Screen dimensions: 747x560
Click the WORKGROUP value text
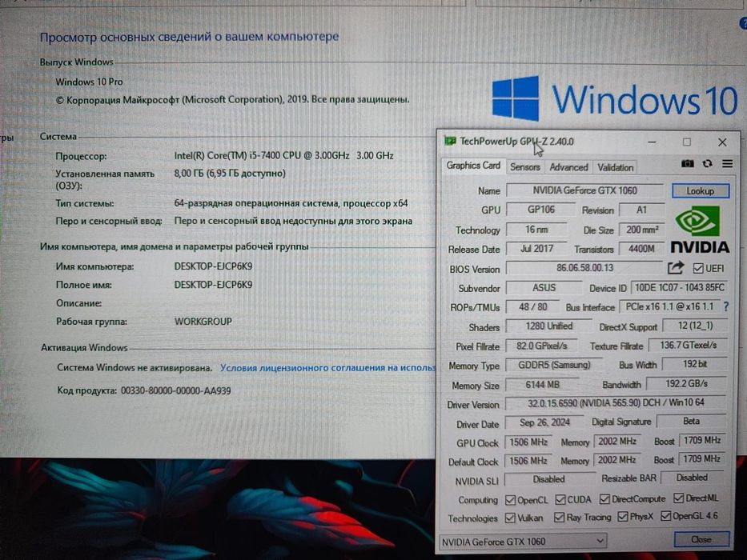click(x=203, y=322)
